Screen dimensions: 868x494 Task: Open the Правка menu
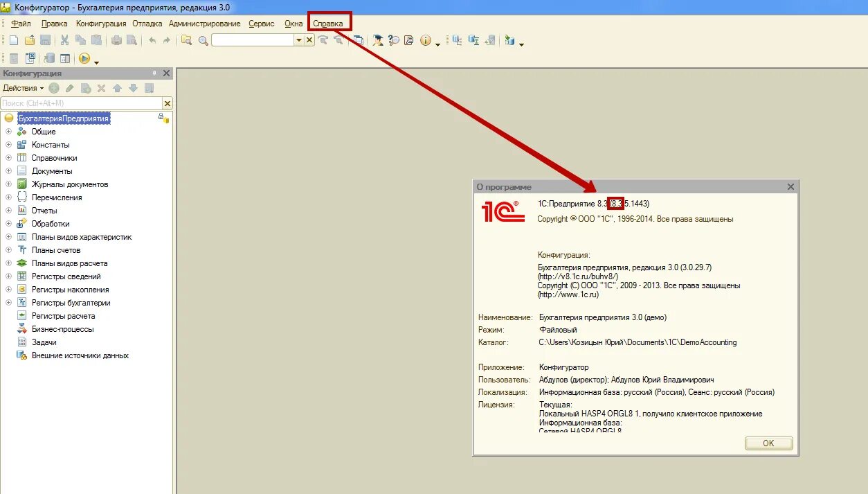[x=55, y=24]
